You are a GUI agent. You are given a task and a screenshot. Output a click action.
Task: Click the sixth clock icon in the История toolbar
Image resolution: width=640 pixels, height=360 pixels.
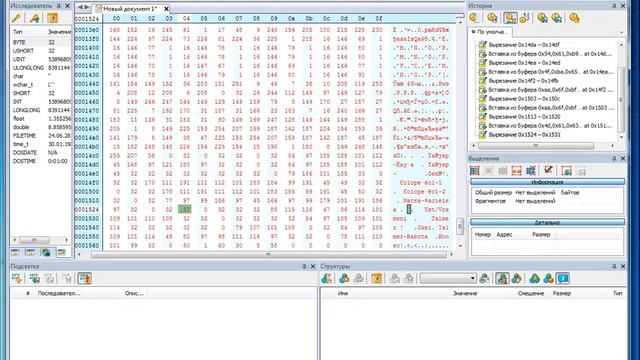pos(557,18)
